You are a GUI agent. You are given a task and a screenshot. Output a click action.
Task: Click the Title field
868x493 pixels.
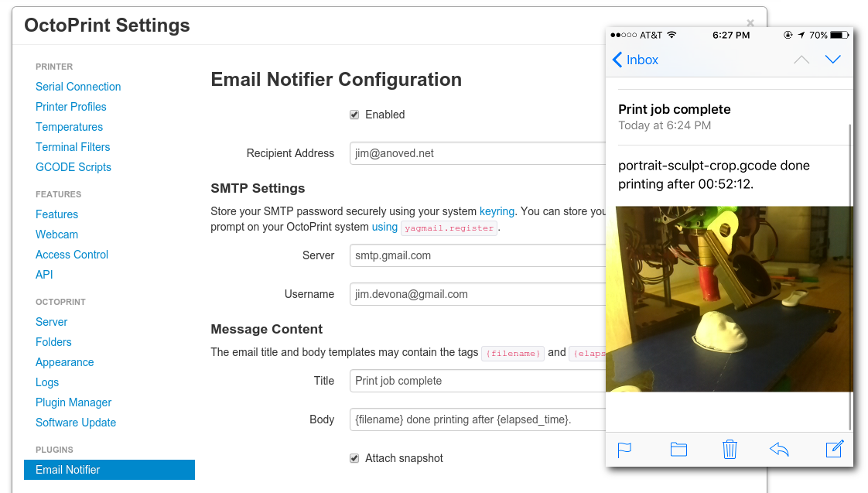[478, 381]
